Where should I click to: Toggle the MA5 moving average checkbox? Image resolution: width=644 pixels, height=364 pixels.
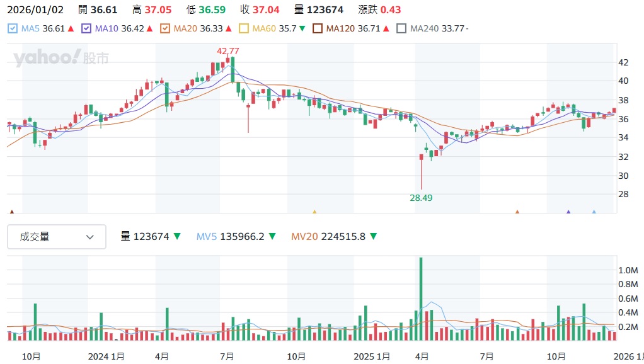tap(13, 28)
